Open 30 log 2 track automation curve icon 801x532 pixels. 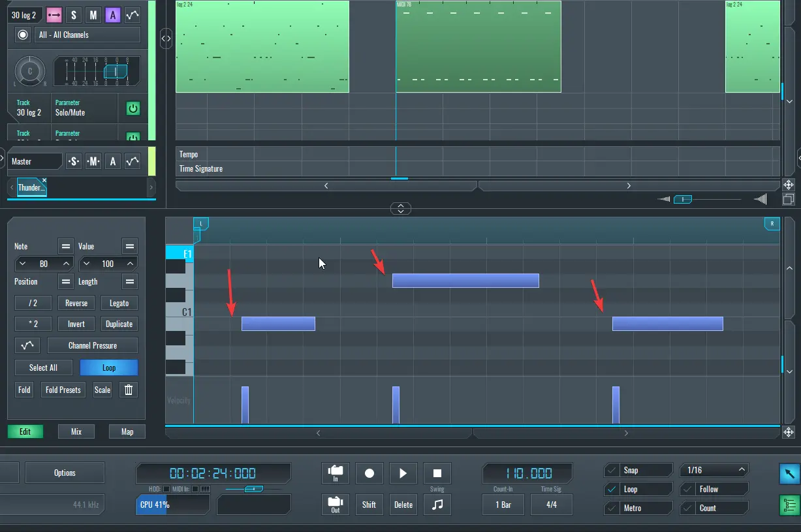pos(133,15)
